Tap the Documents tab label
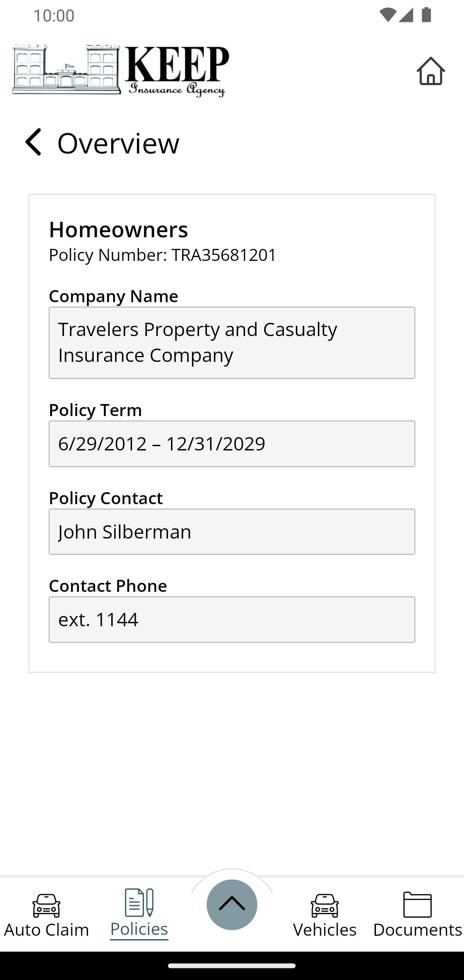464x980 pixels. 418,930
